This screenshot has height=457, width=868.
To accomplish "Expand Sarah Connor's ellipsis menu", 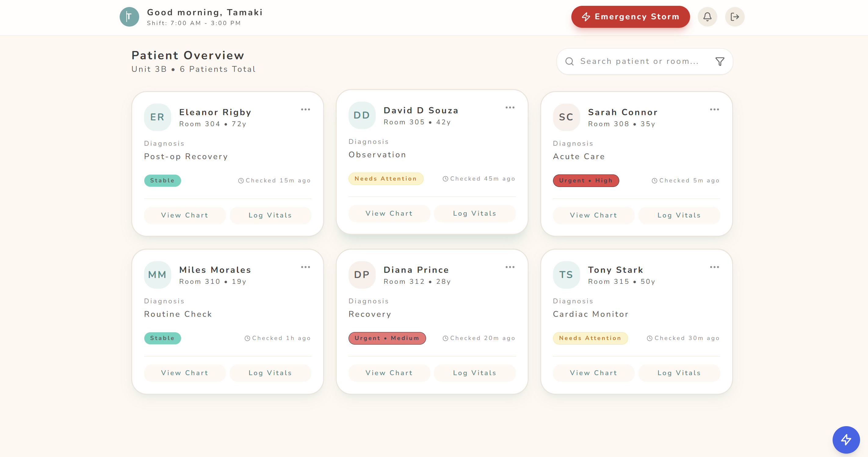I will [714, 110].
